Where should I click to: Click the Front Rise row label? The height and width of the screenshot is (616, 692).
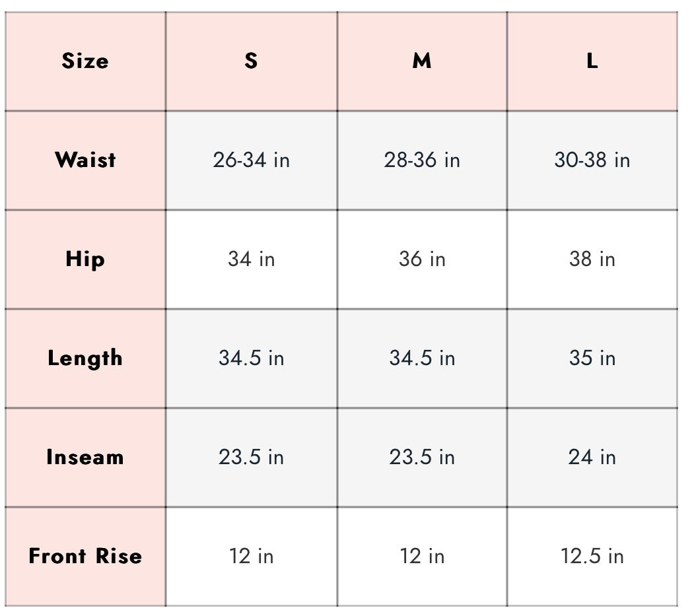(x=85, y=556)
